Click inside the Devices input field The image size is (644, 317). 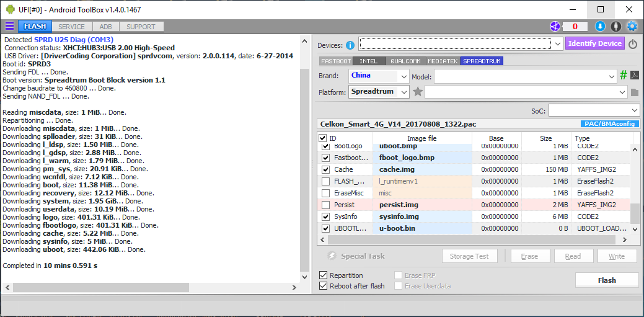coord(455,43)
